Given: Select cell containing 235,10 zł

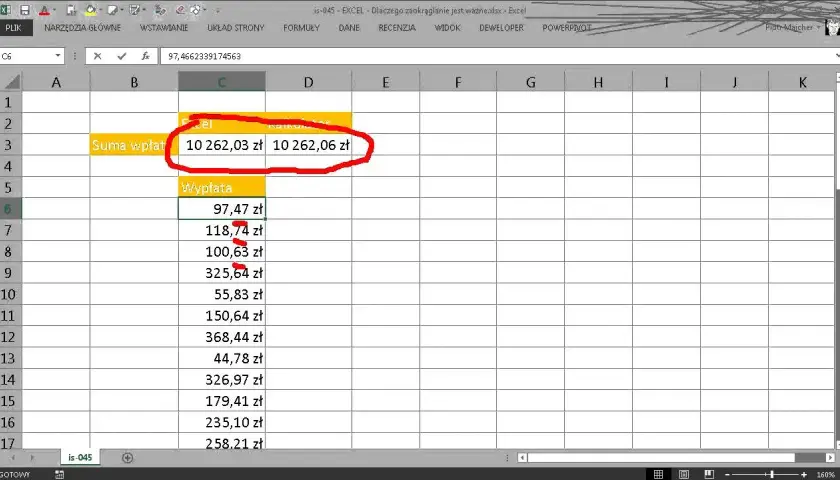Looking at the screenshot, I should (222, 422).
